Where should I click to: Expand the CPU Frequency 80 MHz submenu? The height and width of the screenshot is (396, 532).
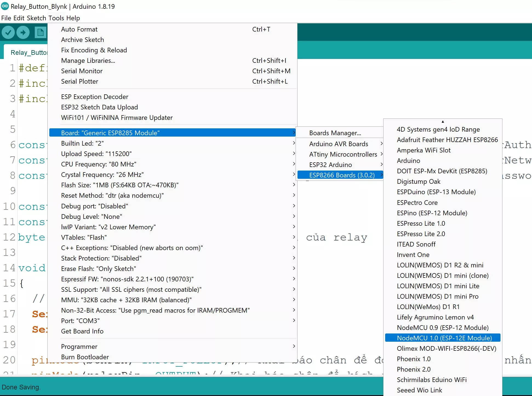[173, 164]
